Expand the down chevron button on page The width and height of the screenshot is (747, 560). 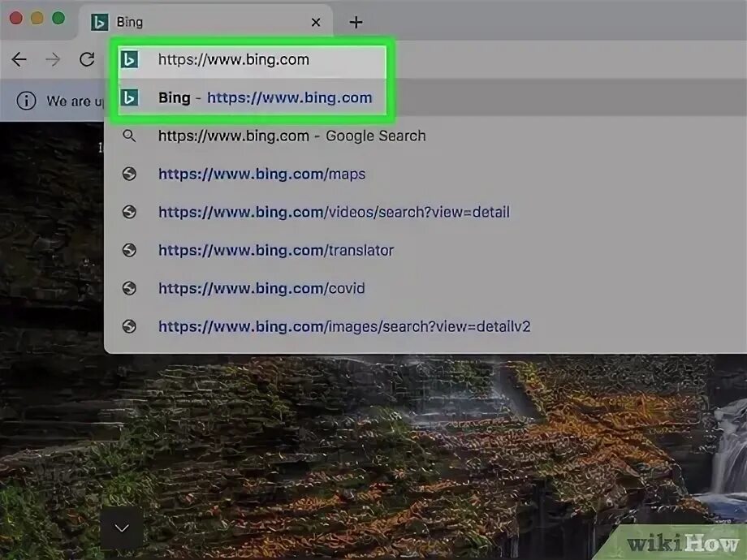click(x=122, y=528)
